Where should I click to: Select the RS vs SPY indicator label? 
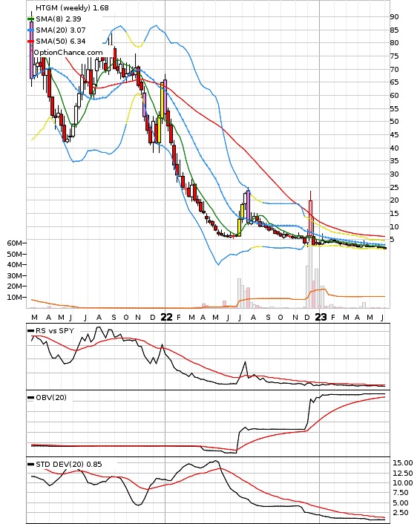pyautogui.click(x=55, y=330)
